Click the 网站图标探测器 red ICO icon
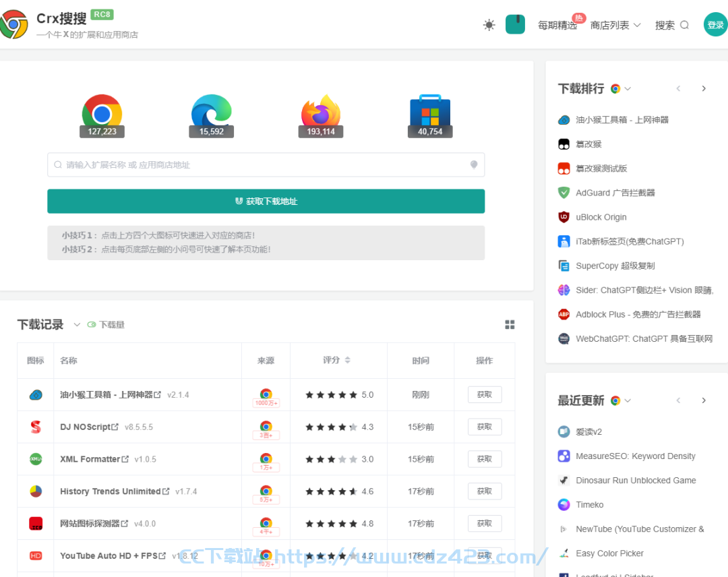Screen dimensions: 728x577 pyautogui.click(x=36, y=524)
